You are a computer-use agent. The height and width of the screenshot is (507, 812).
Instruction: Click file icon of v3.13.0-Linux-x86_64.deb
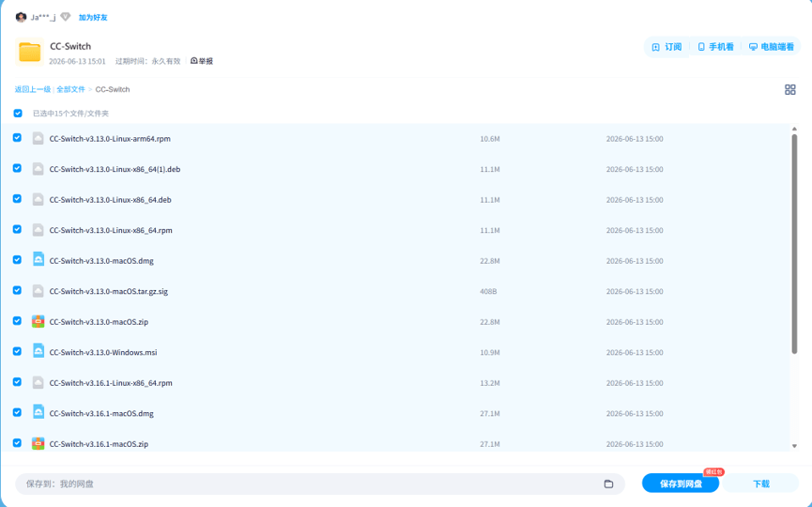[x=38, y=199]
